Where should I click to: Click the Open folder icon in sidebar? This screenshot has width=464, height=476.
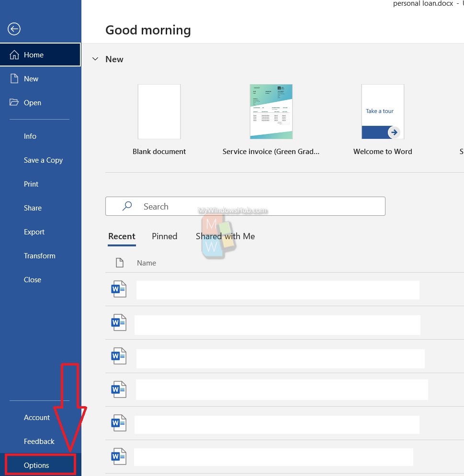click(14, 102)
